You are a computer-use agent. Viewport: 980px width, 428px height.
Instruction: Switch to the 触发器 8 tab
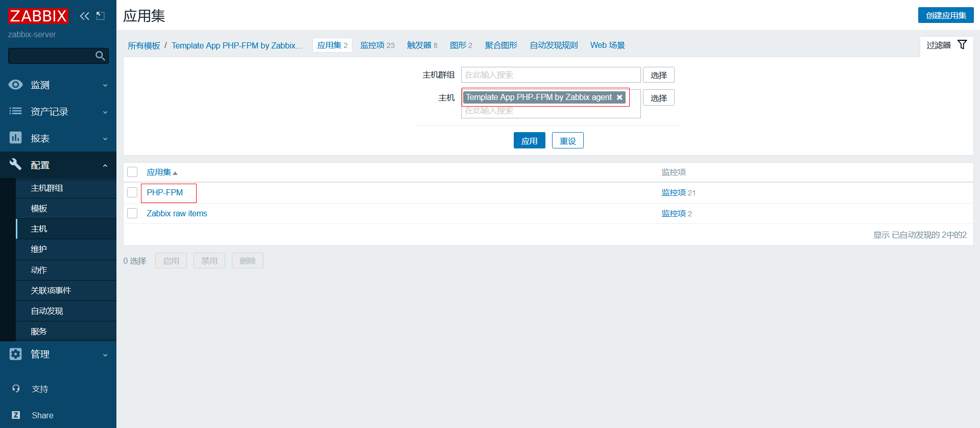tap(422, 45)
